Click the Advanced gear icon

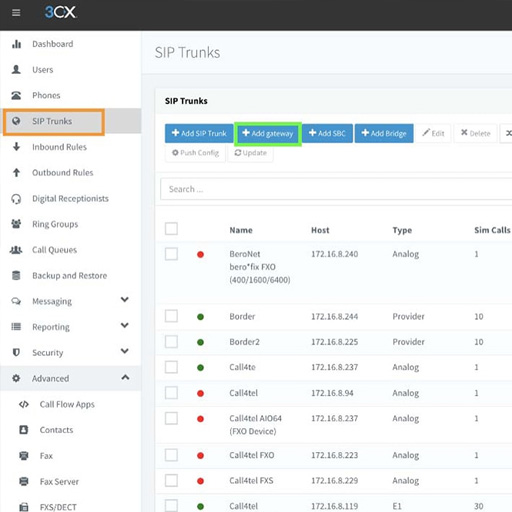tap(16, 378)
